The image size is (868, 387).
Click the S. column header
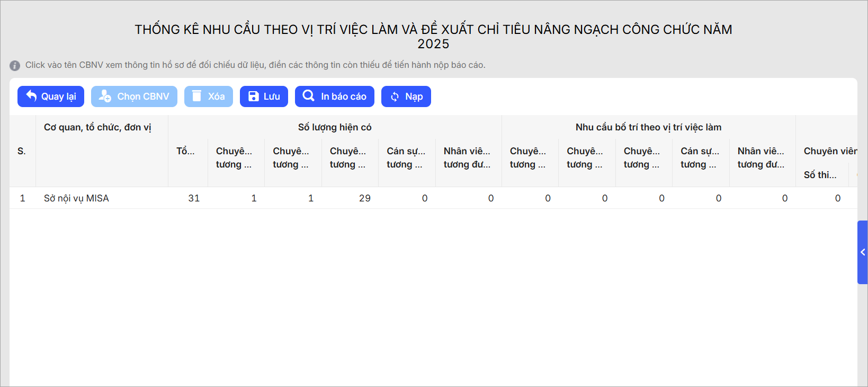pos(22,151)
